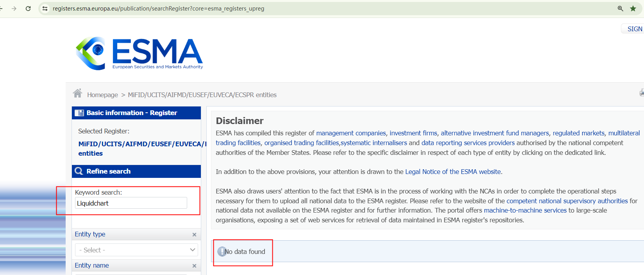Open Legal Notice of the ESMA website
This screenshot has width=644, height=275.
(x=453, y=172)
